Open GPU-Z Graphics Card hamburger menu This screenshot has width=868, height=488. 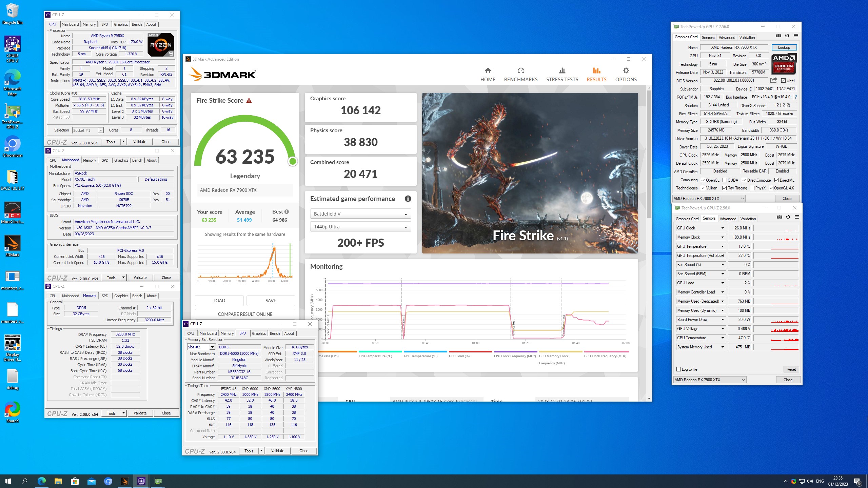796,36
